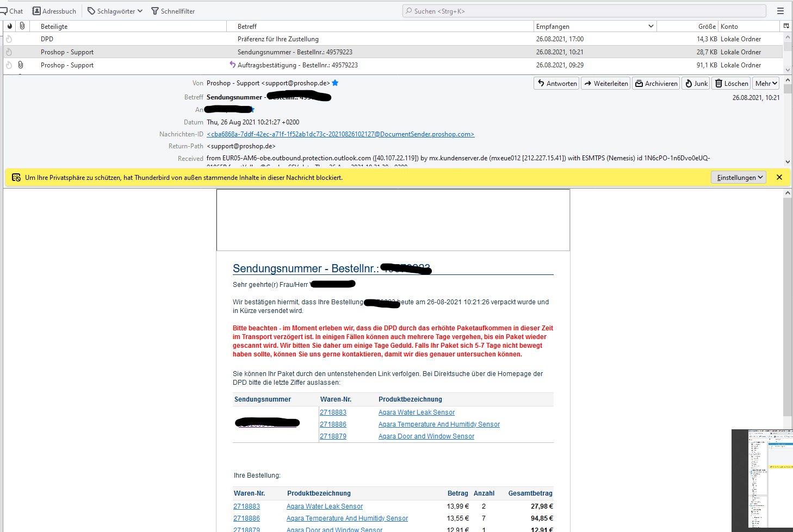This screenshot has width=793, height=532.
Task: Delete the message with Löschen
Action: coord(732,83)
